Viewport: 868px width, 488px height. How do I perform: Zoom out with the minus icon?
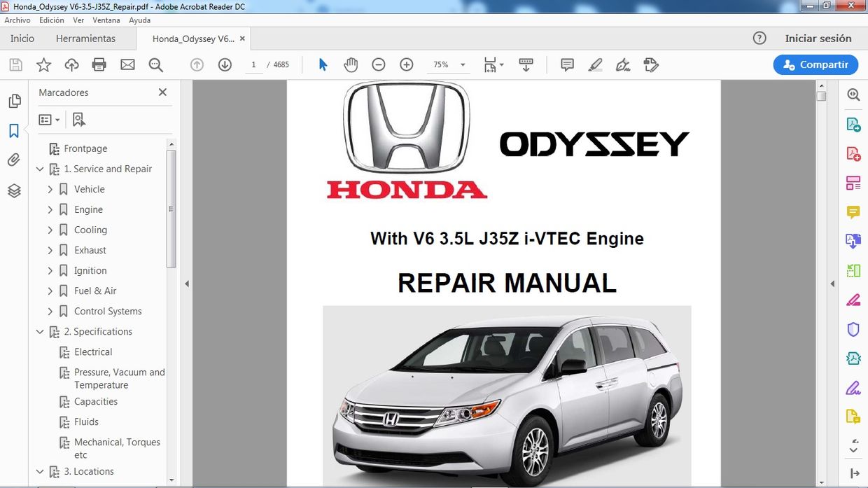tap(379, 64)
